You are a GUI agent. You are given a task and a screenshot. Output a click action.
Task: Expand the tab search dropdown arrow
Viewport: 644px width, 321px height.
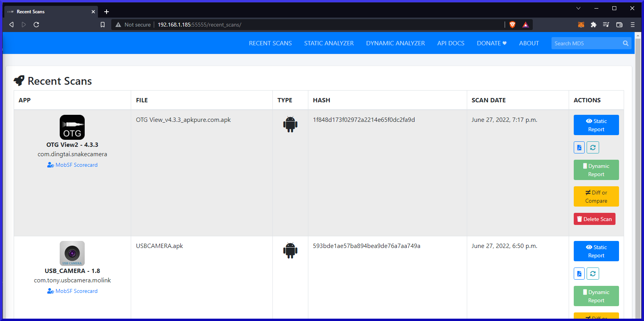[578, 8]
